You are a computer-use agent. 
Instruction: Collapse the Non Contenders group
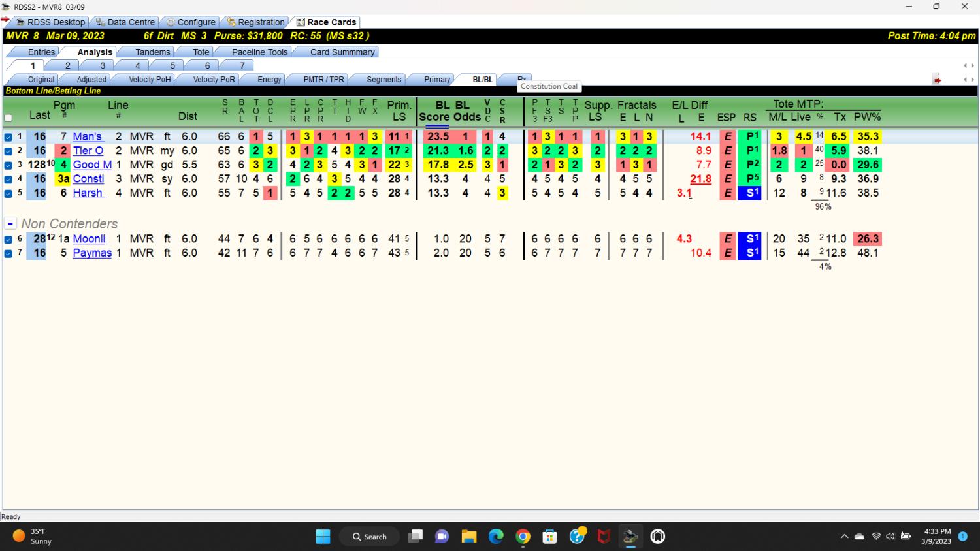pyautogui.click(x=10, y=223)
